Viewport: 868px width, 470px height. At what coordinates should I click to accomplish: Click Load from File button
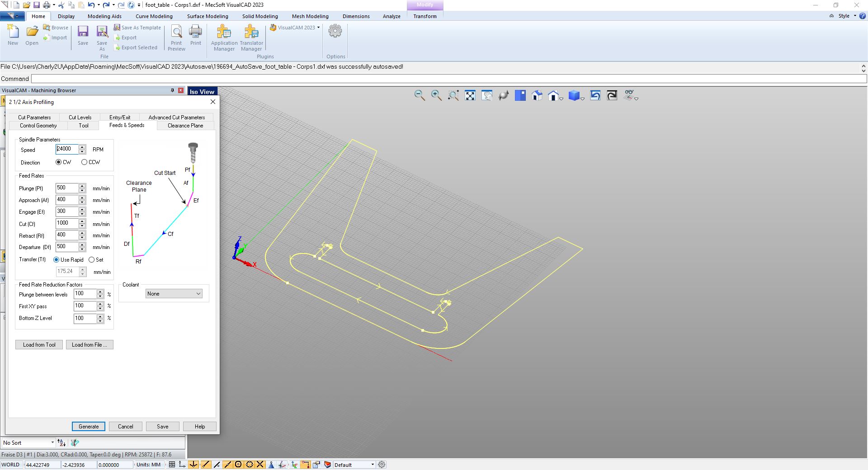[90, 345]
